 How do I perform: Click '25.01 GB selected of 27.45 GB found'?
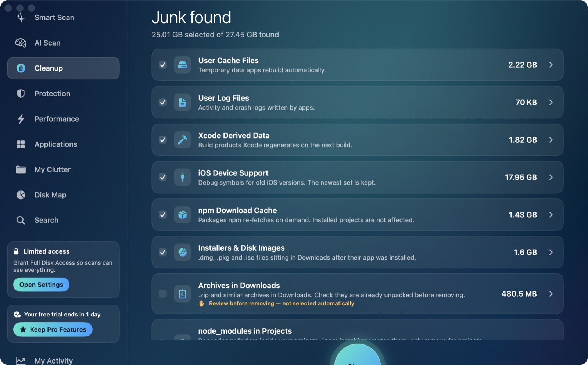(x=215, y=35)
